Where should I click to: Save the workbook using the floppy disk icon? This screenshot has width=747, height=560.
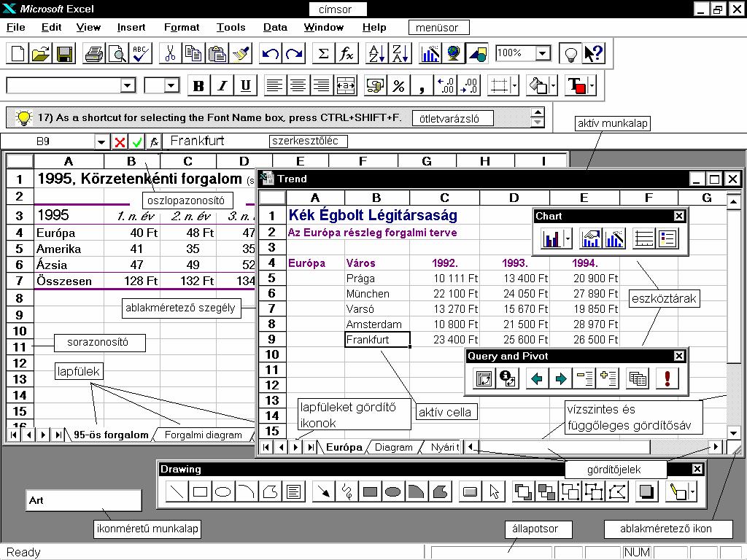[x=64, y=53]
